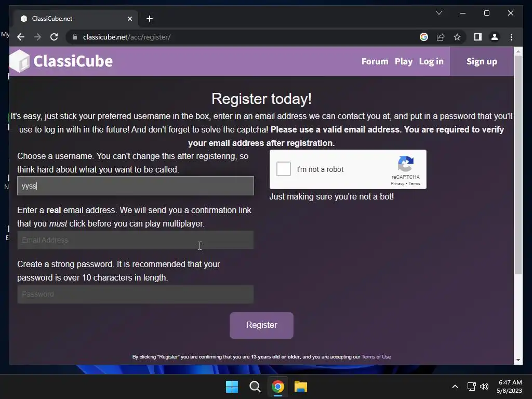This screenshot has height=399, width=532.
Task: Click the browser back arrow
Action: point(21,37)
